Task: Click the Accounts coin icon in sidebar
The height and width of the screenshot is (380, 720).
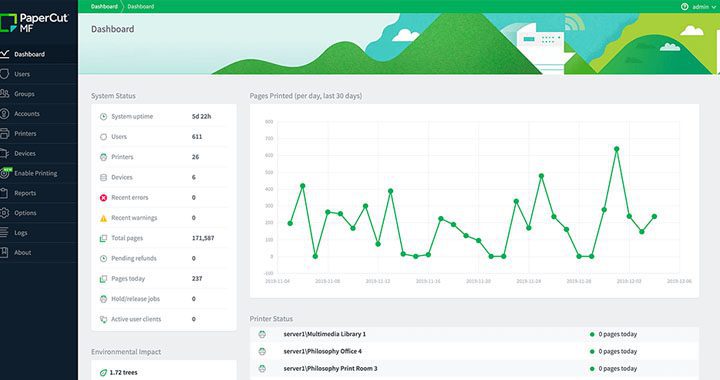Action: click(4, 113)
